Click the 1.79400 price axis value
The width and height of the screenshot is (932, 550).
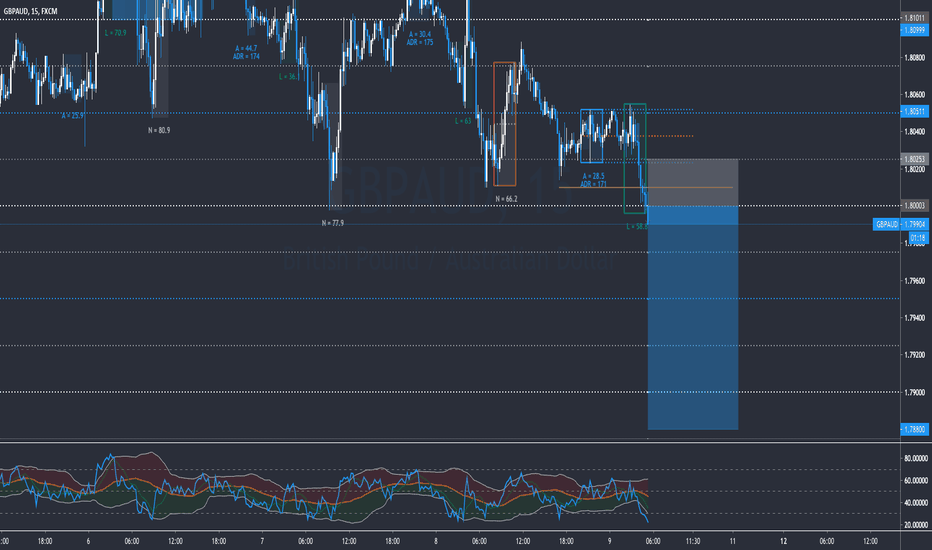click(914, 318)
